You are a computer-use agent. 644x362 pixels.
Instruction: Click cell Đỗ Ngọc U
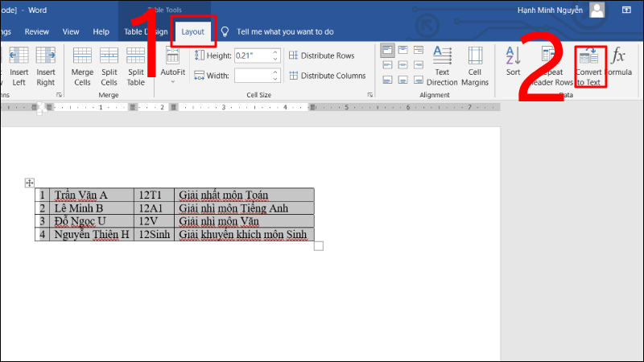pyautogui.click(x=92, y=221)
